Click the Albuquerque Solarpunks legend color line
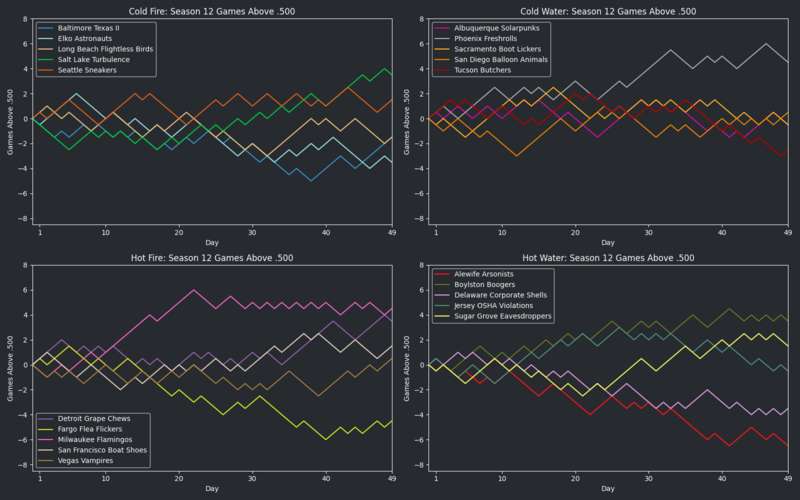The height and width of the screenshot is (500, 800). 442,27
